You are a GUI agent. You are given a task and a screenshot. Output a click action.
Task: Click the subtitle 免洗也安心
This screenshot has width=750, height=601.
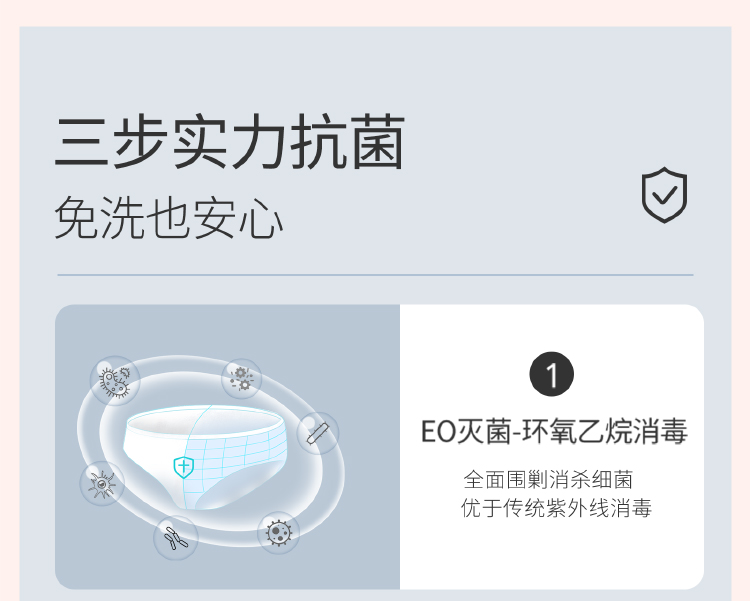point(169,218)
